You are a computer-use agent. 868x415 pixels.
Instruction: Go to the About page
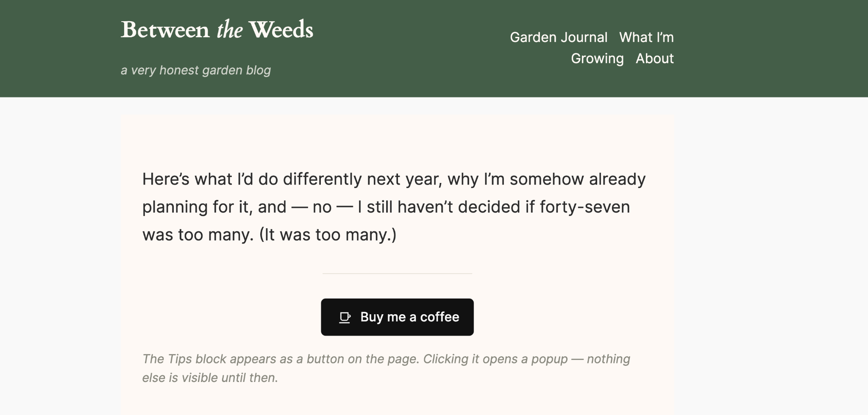coord(654,58)
